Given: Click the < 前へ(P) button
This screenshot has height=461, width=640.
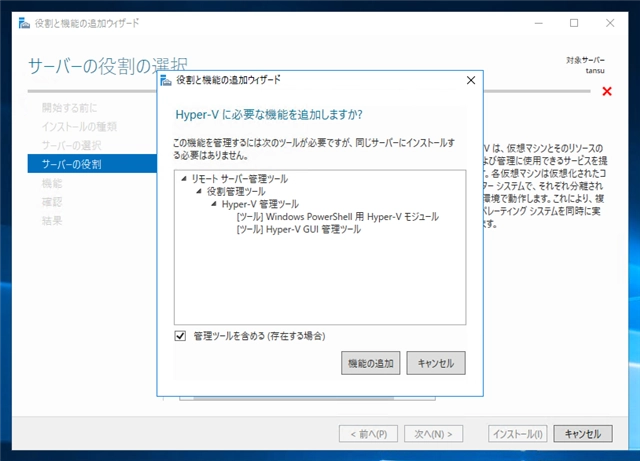Looking at the screenshot, I should [368, 434].
